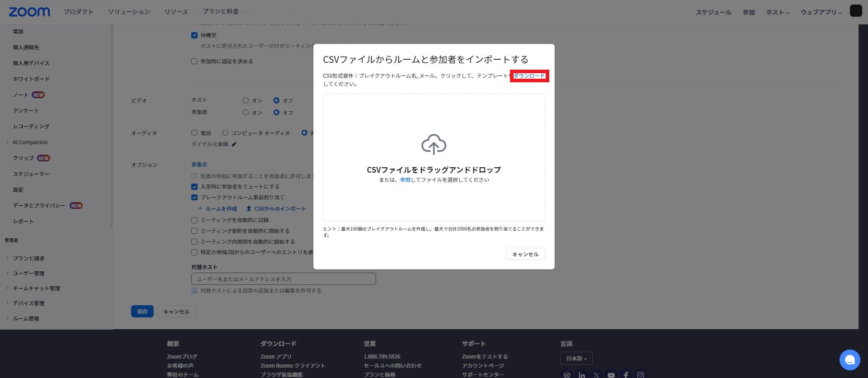Viewport: 868px width, 378px height.
Task: Click the Facebook icon in footer
Action: coord(626,375)
